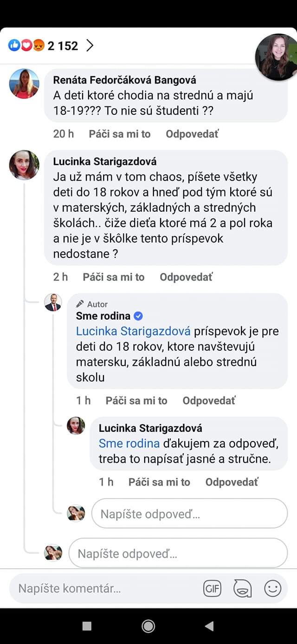The image size is (297, 644).
Task: Reply to Renáta Fedorčáková Bangová's comment
Action: click(x=192, y=134)
